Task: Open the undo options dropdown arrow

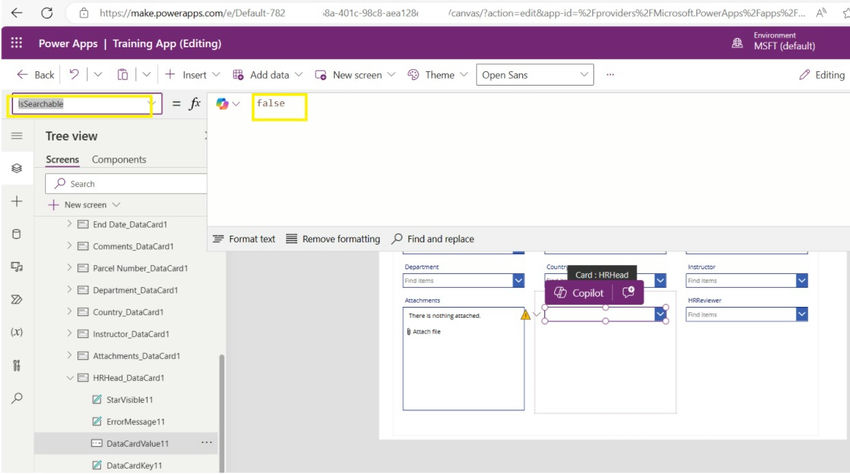Action: (x=98, y=74)
